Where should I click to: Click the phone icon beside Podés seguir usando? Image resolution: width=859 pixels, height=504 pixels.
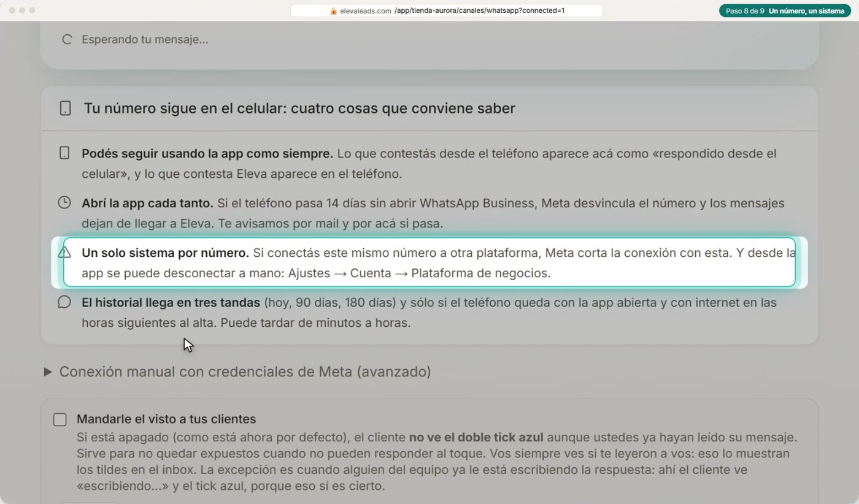point(64,153)
